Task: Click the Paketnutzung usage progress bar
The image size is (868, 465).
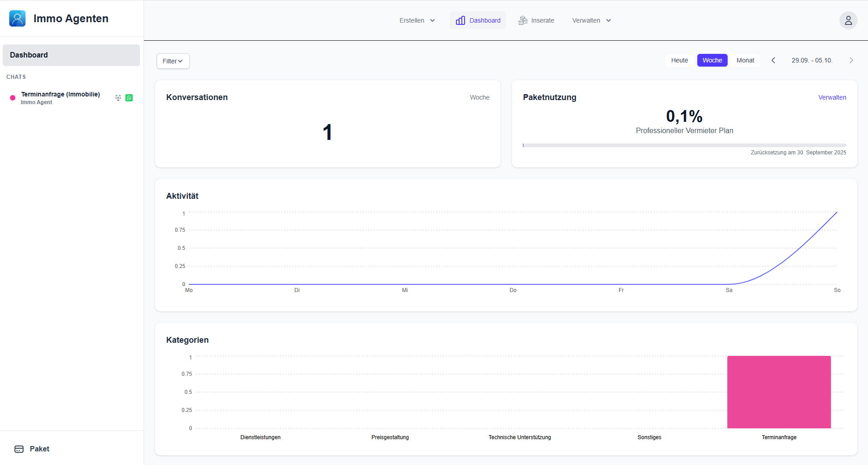Action: [684, 145]
